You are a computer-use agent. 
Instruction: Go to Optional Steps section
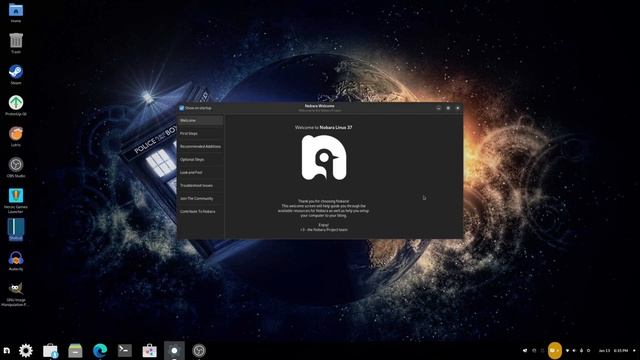point(200,160)
